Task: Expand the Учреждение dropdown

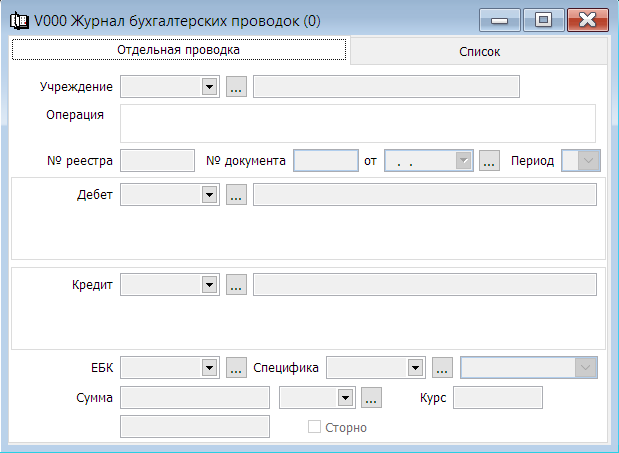Action: coord(209,86)
